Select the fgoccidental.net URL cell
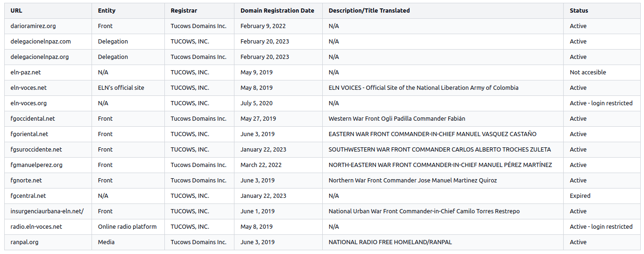 (x=48, y=119)
